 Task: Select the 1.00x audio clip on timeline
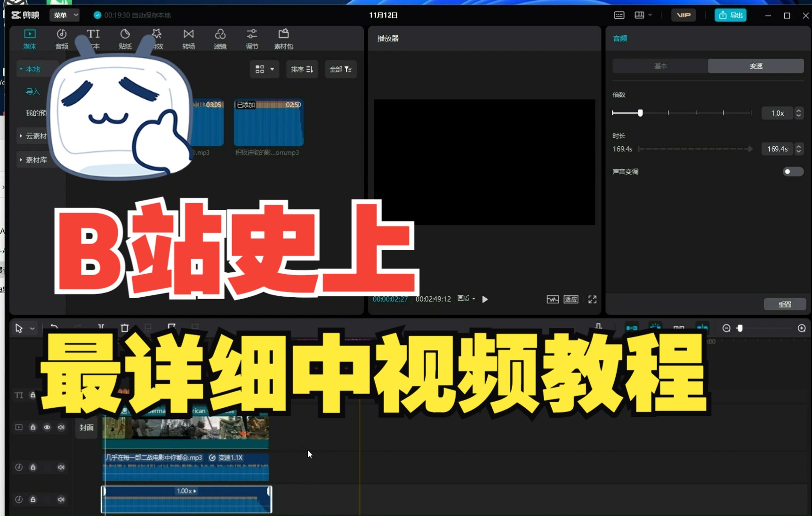(186, 500)
